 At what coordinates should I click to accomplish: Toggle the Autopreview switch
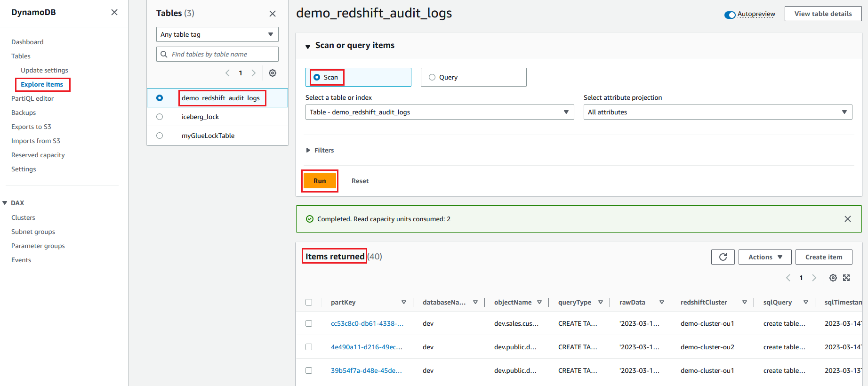(730, 15)
